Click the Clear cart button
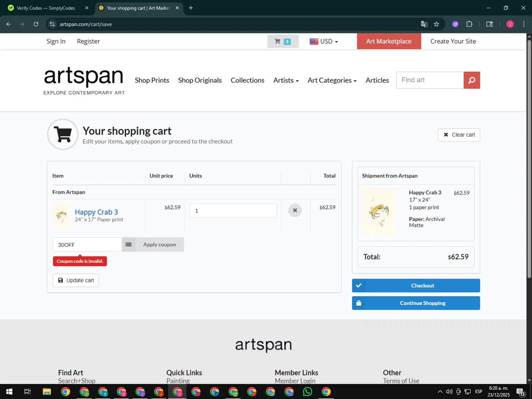532x399 pixels. (459, 135)
